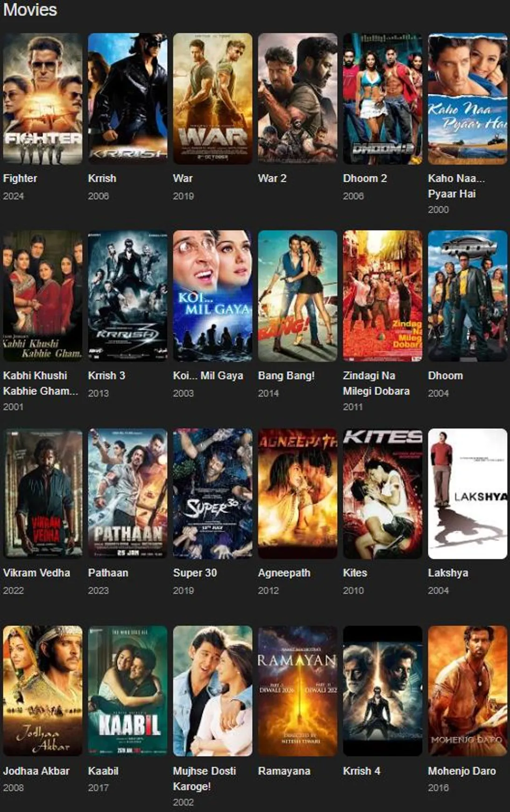Viewport: 510px width, 812px height.
Task: Open the Mohenjo Daro poster
Action: coord(467,691)
